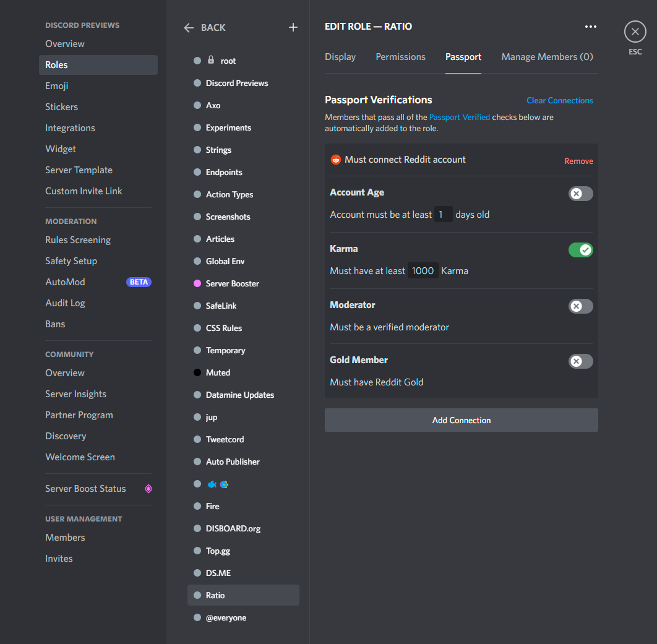Open the Audit Log page
Image resolution: width=657 pixels, height=644 pixels.
[x=98, y=303]
